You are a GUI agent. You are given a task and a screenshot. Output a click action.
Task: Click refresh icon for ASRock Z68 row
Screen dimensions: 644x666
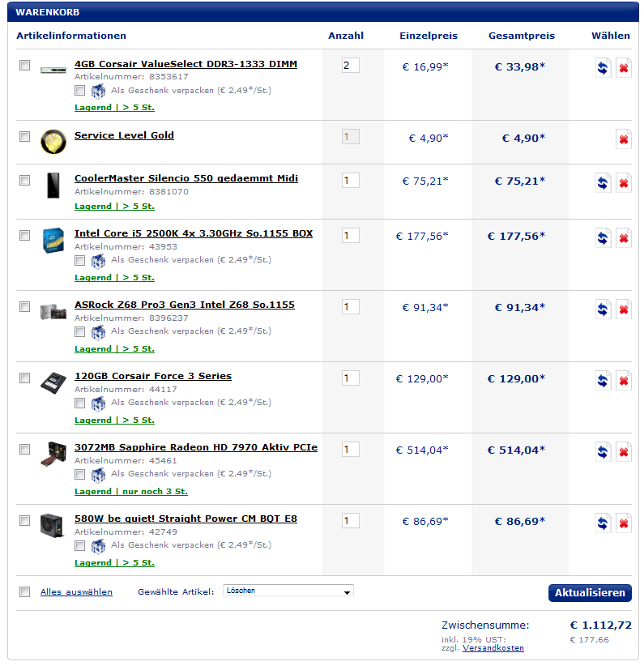click(x=603, y=310)
